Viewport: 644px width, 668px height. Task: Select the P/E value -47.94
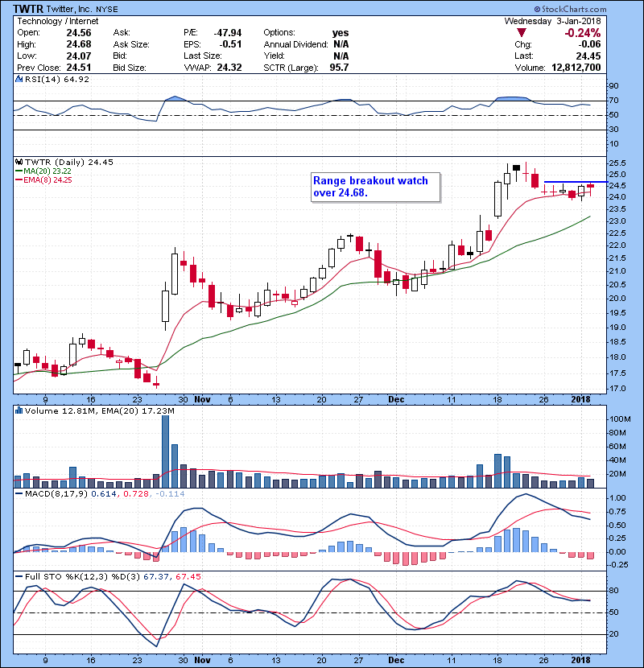point(228,33)
